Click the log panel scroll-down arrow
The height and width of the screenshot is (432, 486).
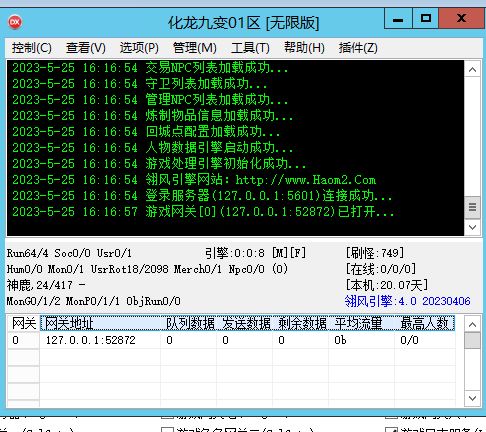pyautogui.click(x=472, y=227)
